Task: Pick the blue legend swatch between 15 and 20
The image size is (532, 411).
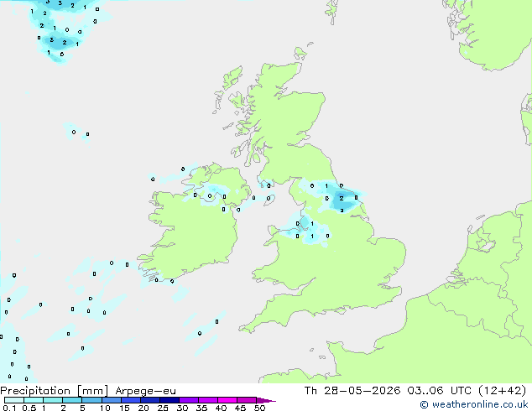Action: coord(131,400)
